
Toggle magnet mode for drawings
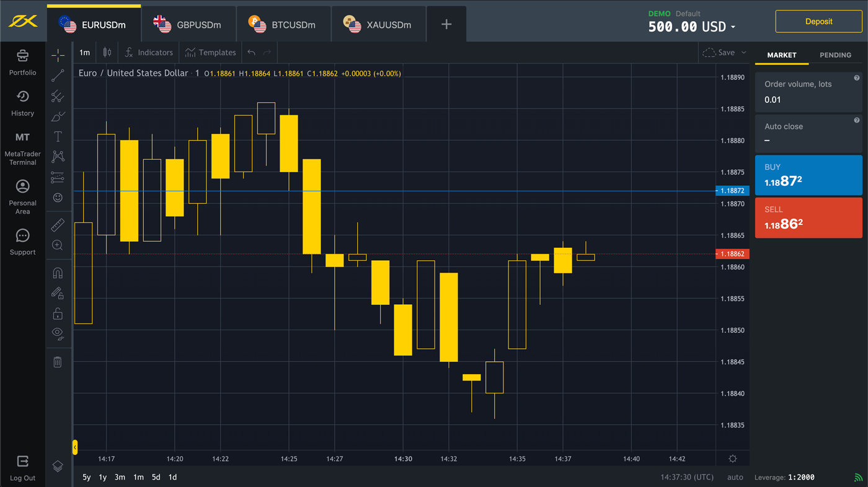pyautogui.click(x=58, y=272)
